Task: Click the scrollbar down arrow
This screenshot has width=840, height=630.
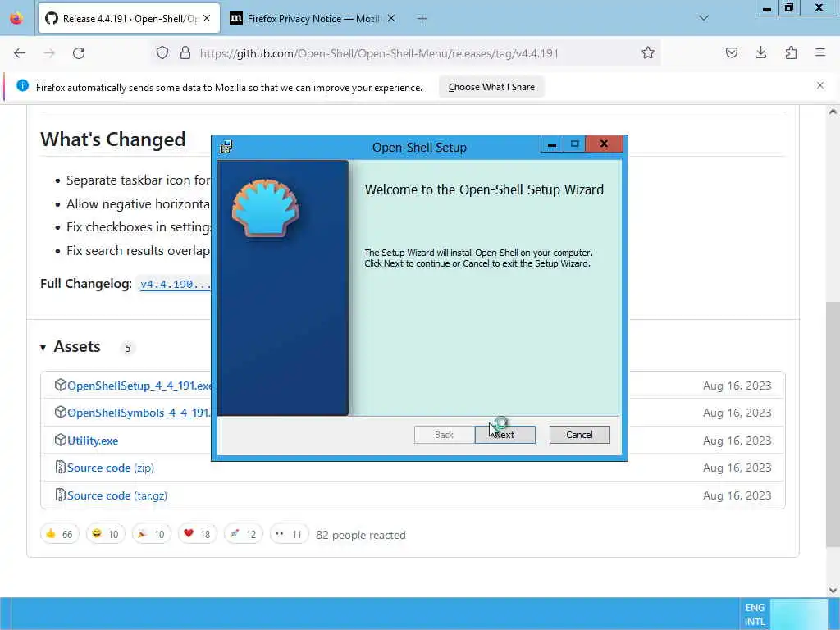Action: (x=832, y=591)
